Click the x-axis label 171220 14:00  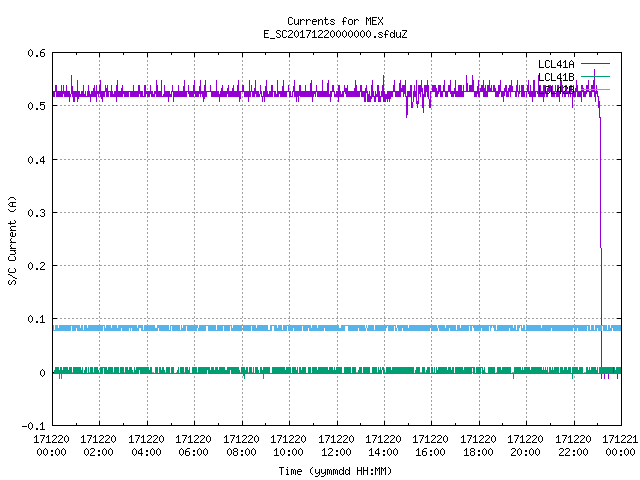point(383,446)
